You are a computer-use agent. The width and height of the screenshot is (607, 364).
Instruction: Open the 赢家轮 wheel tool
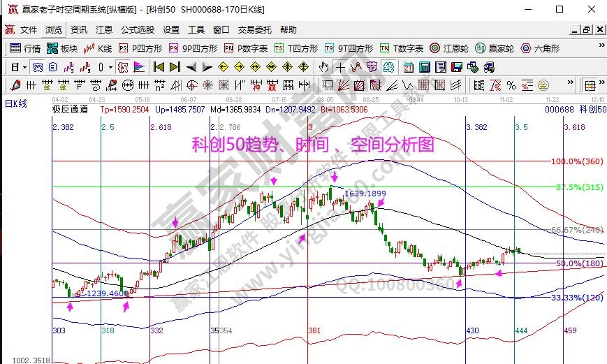click(495, 48)
